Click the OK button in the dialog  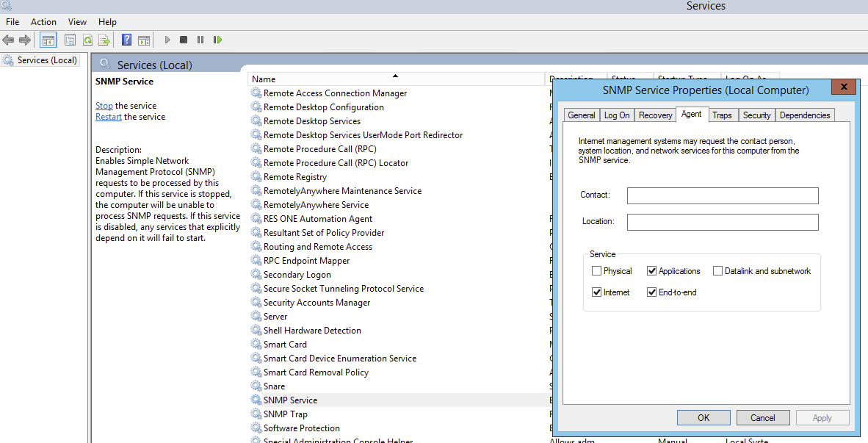point(704,418)
